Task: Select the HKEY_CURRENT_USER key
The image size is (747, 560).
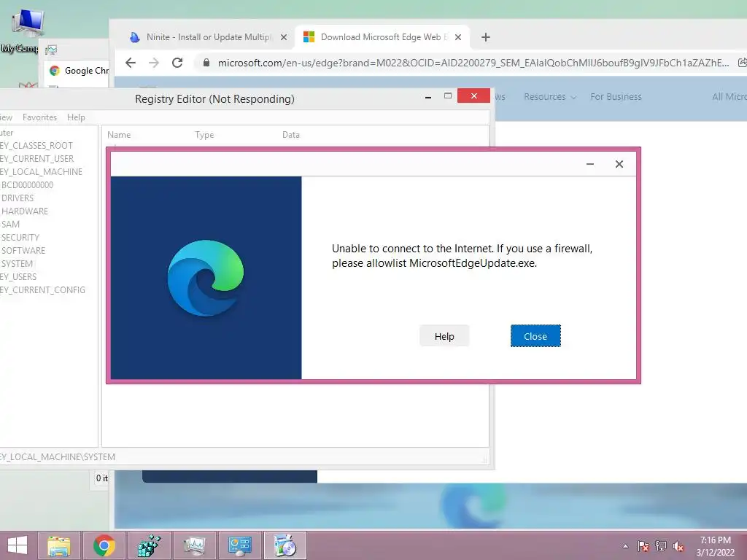Action: coord(36,158)
